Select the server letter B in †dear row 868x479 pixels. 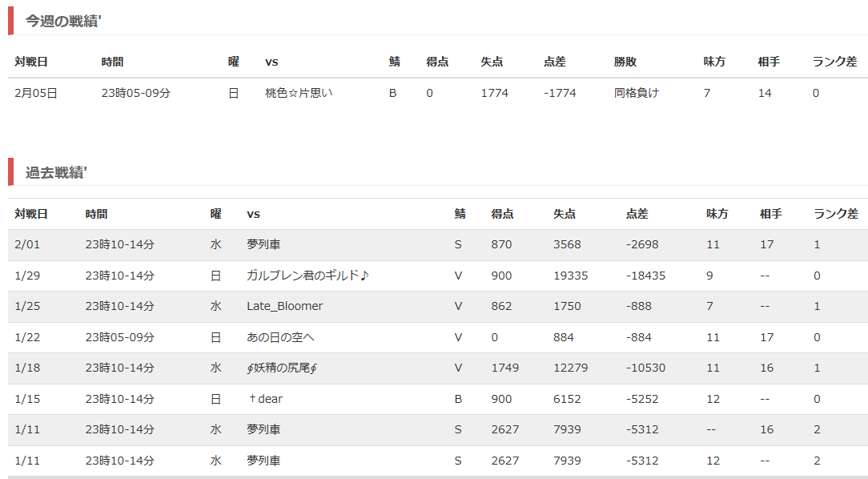458,399
